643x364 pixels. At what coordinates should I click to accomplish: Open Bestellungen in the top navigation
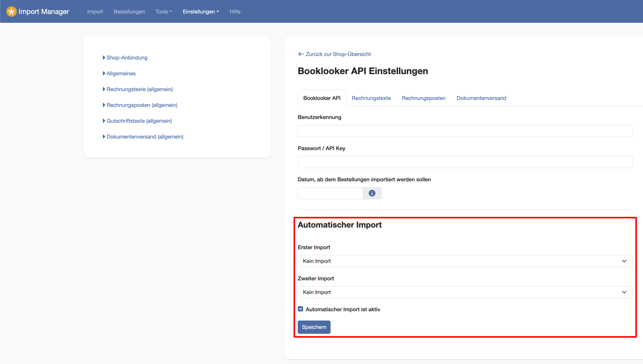pos(129,11)
